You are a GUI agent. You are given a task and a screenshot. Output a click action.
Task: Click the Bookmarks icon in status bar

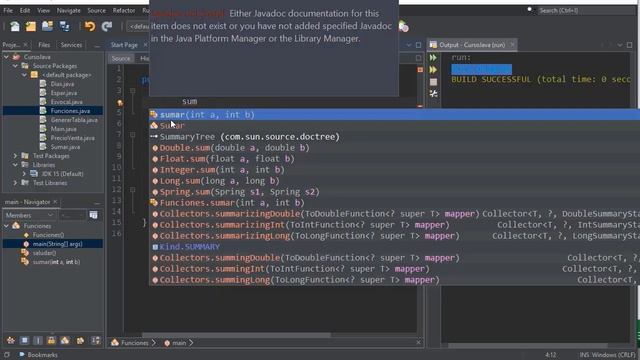click(22, 355)
